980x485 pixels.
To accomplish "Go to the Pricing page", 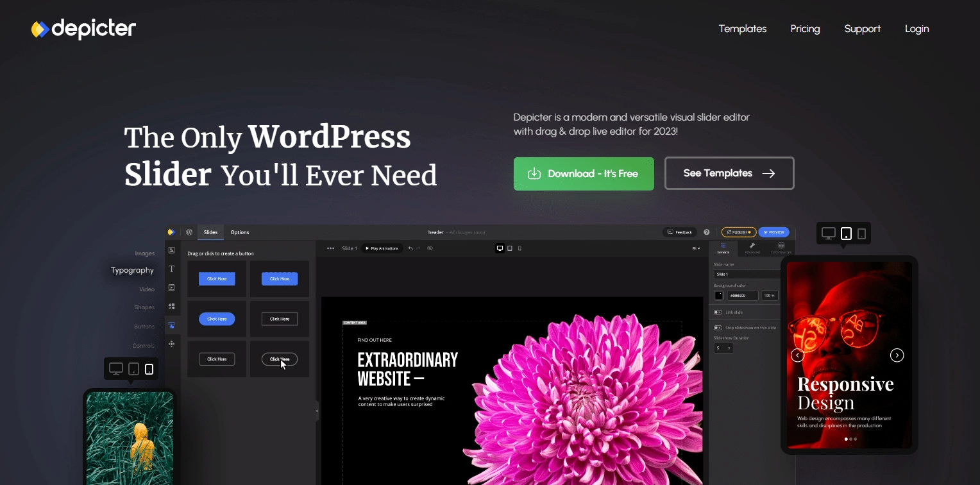I will coord(805,29).
